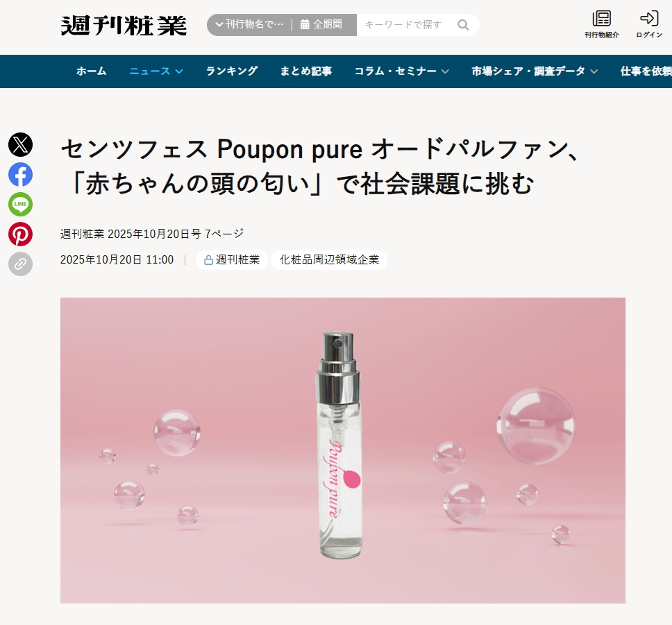672x625 pixels.
Task: Open the まとめ記事 menu item
Action: click(x=306, y=71)
